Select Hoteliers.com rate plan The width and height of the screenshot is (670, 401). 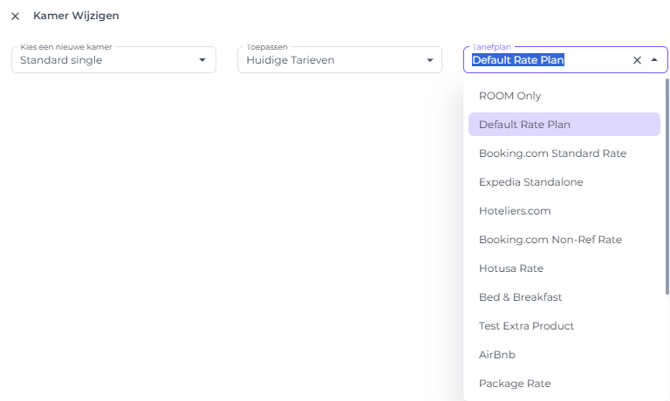(x=514, y=211)
